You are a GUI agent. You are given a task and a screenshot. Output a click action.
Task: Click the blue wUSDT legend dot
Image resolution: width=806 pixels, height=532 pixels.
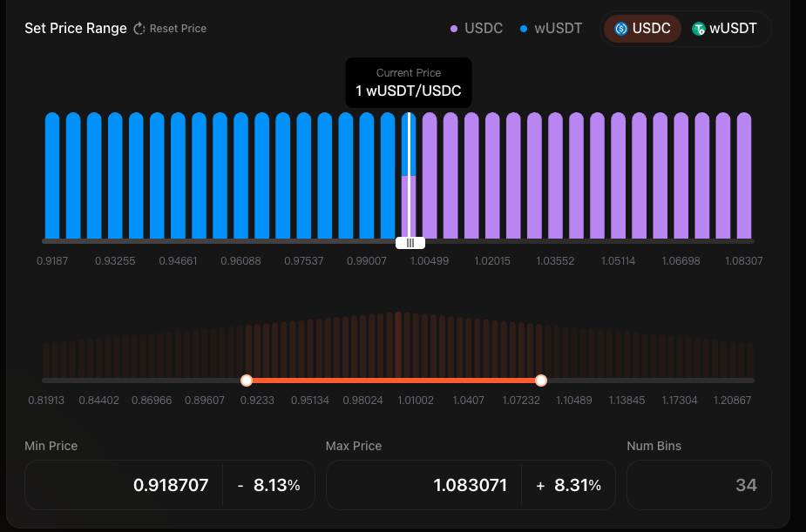tap(524, 29)
